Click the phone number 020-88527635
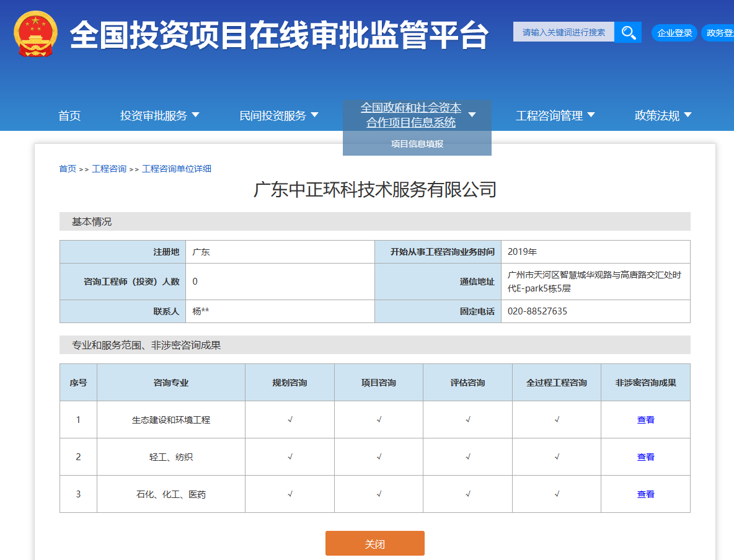 point(537,311)
